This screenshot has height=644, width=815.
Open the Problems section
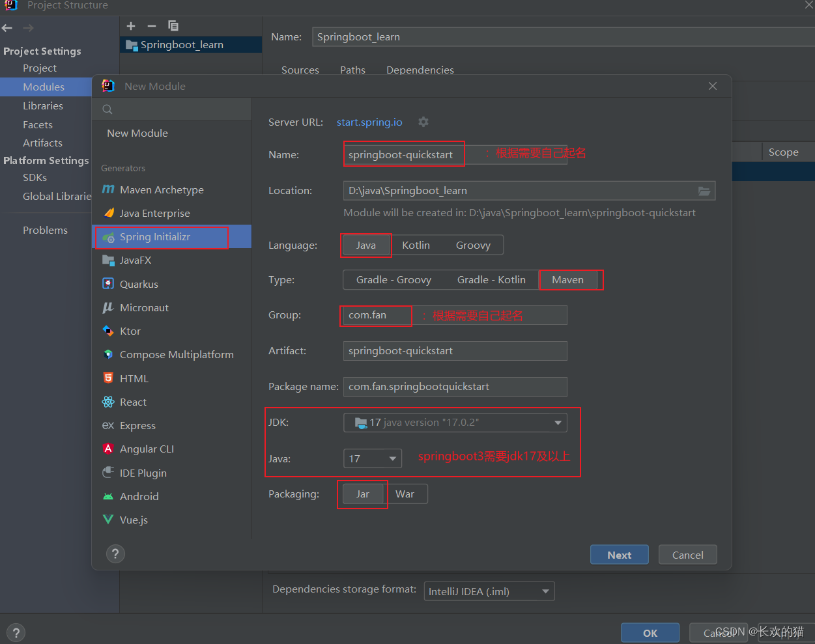point(45,230)
